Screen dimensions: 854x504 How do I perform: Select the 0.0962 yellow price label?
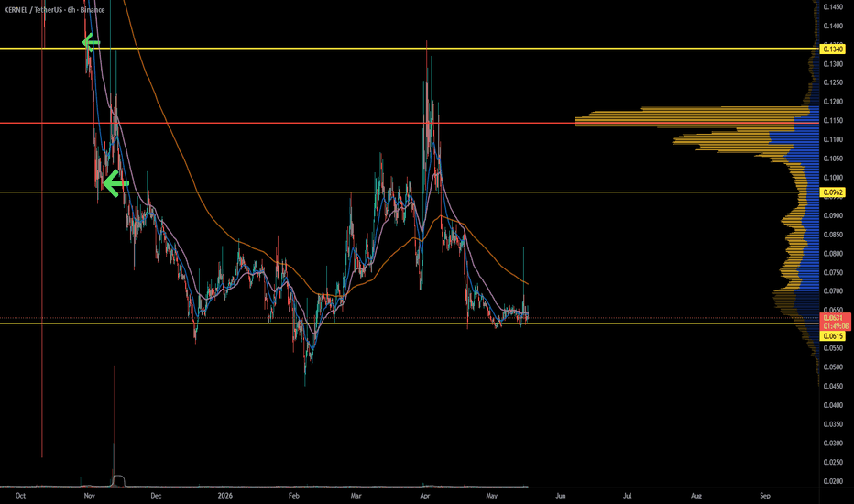point(833,192)
